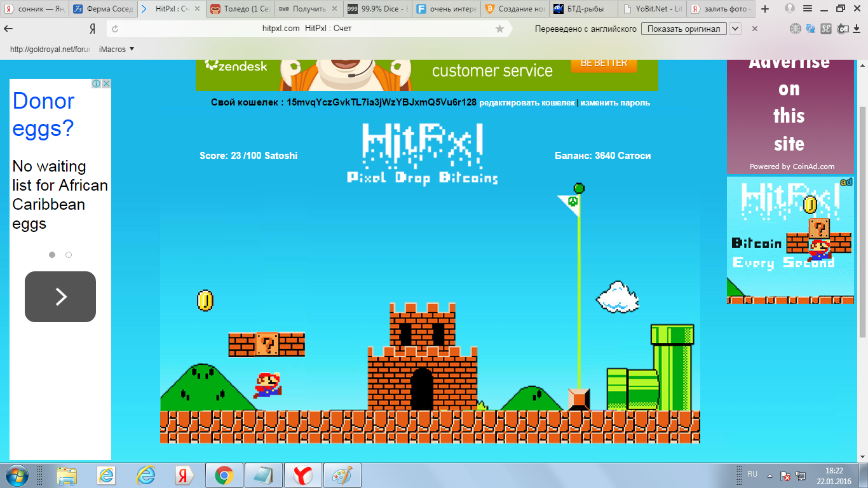
Task: Close the HitPxl tab
Action: [197, 9]
